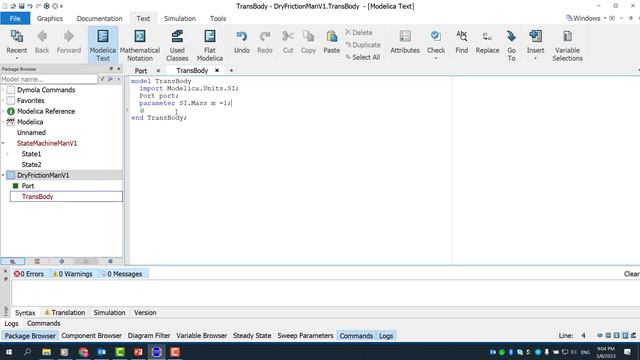Expand the Dymola Commands tree node
Screen dimensions: 640x360
[x=3, y=90]
